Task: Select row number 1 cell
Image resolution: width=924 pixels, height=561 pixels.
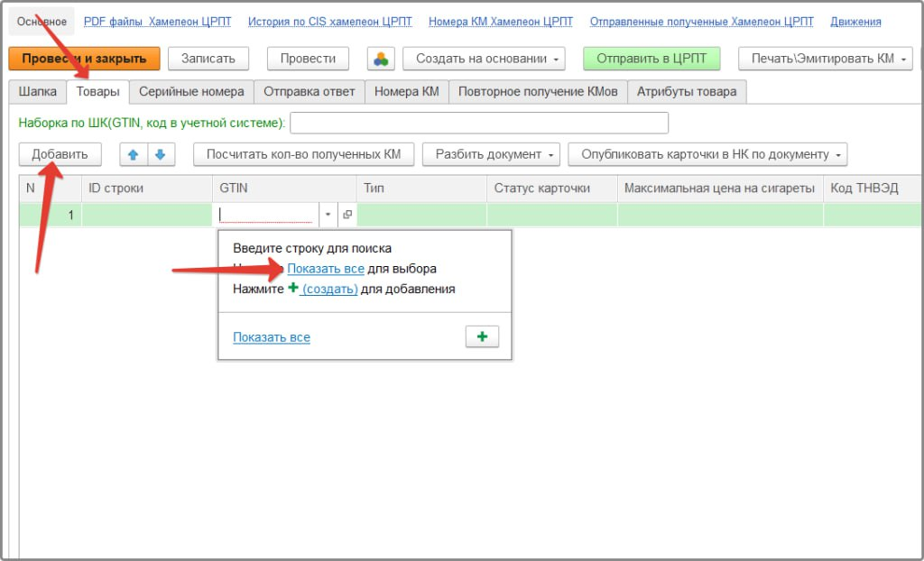Action: (51, 215)
